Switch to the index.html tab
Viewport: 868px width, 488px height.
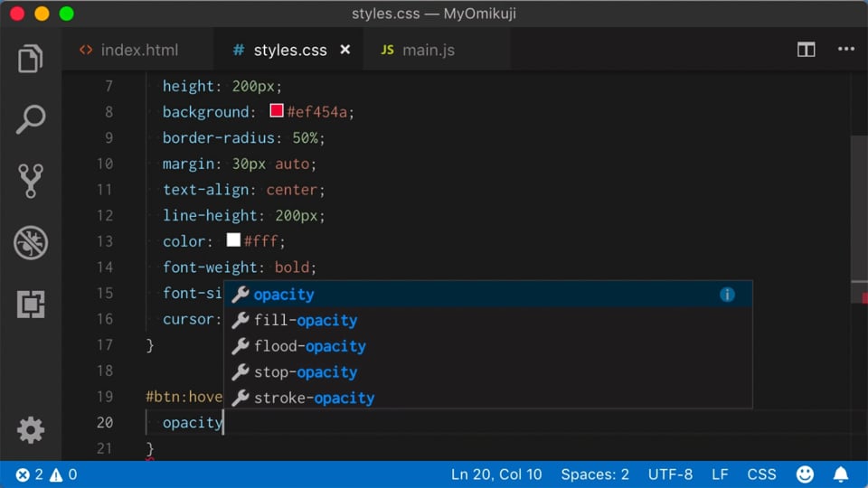[x=129, y=50]
